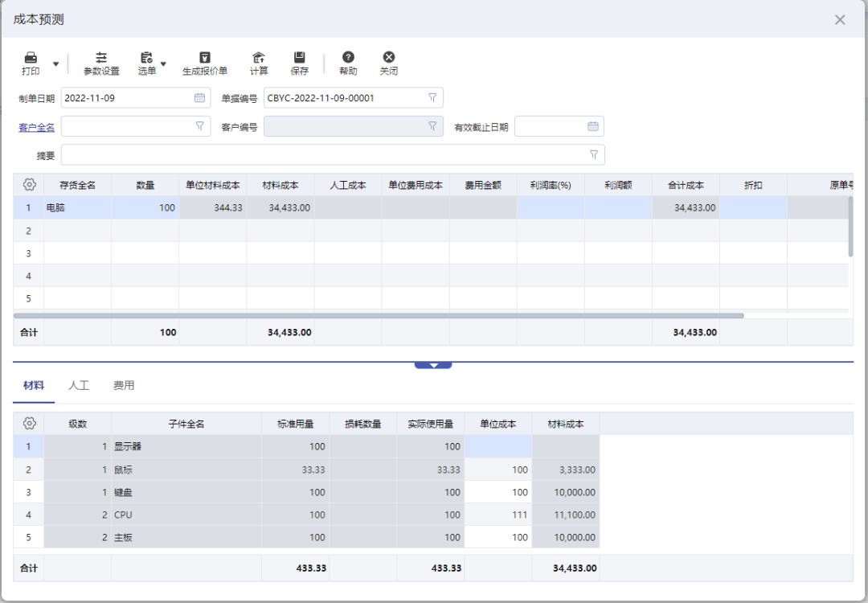Open 帮助 (Help) from the toolbar
This screenshot has height=603, width=868.
(x=348, y=58)
